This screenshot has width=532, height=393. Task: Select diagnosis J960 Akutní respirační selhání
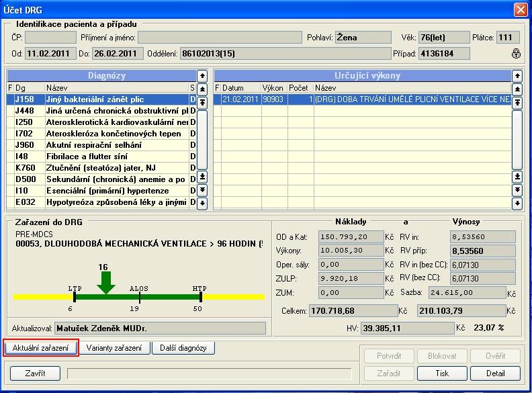coord(101,145)
